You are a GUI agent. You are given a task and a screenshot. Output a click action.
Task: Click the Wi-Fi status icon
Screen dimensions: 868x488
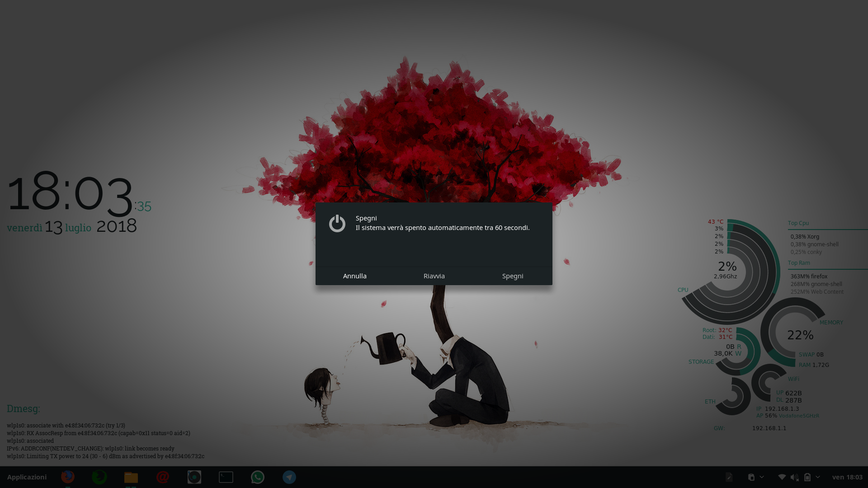pyautogui.click(x=782, y=477)
